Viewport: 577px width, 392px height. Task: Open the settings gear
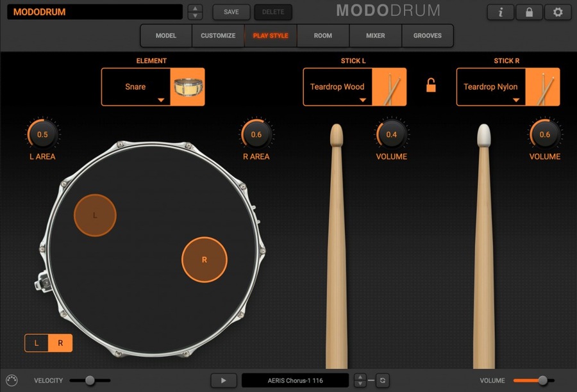557,12
